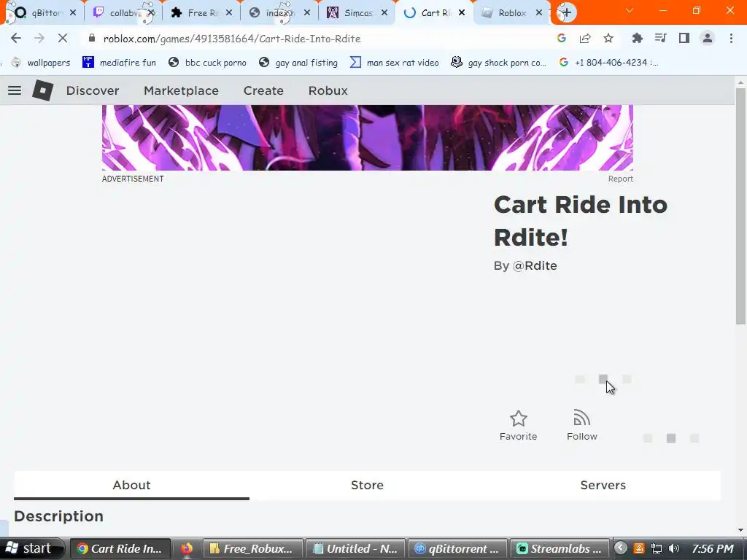Favorite the game with star icon

(519, 426)
